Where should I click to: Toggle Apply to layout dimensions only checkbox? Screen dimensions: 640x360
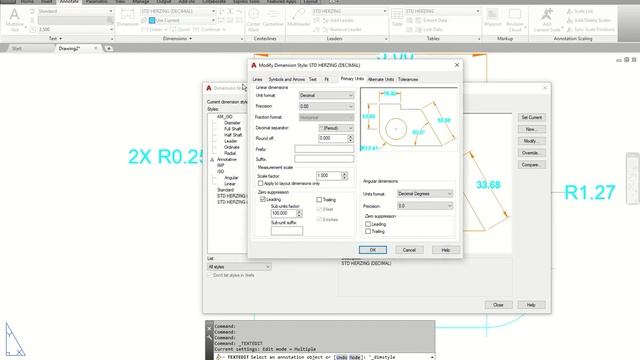coord(260,184)
